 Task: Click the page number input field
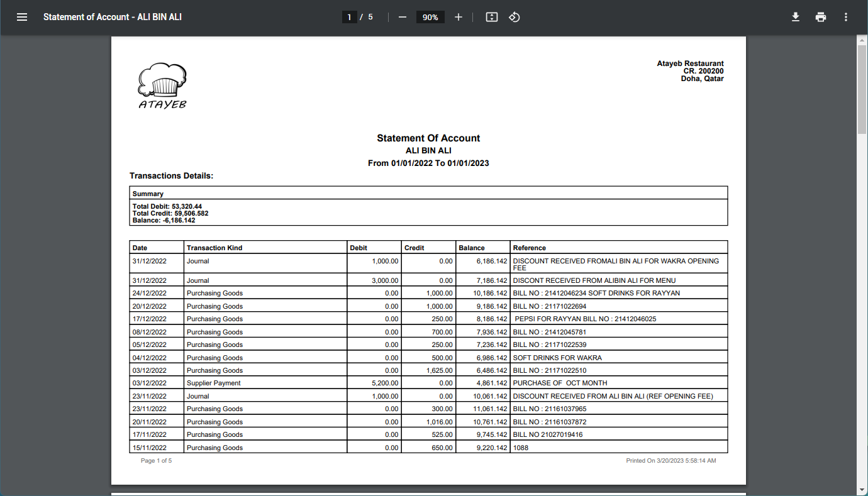349,17
